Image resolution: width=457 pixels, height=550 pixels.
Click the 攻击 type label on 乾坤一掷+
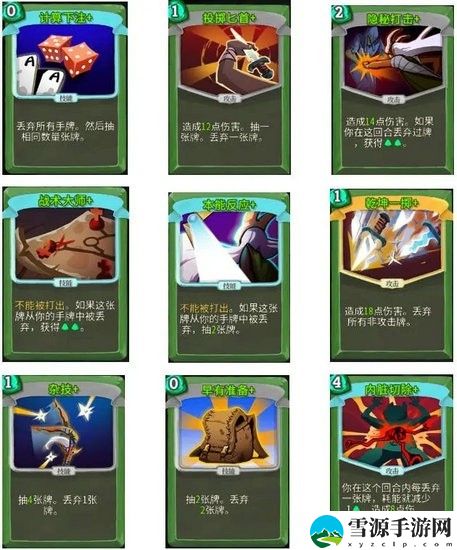[x=392, y=283]
